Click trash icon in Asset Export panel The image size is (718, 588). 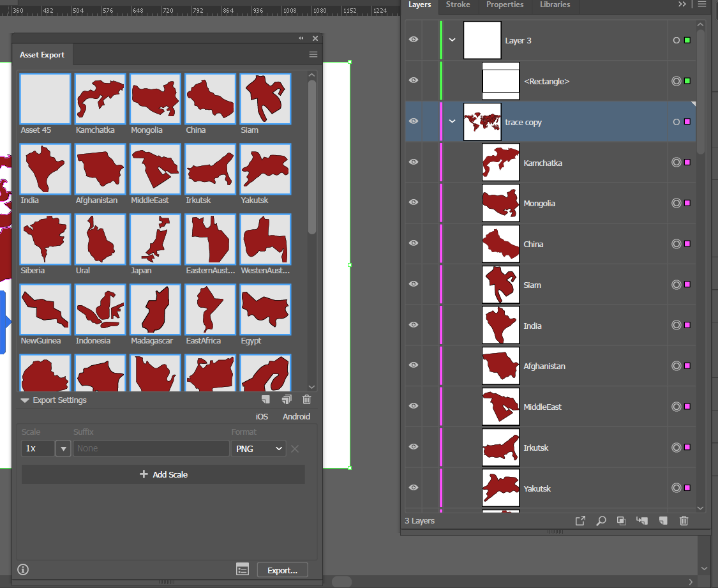click(x=307, y=400)
